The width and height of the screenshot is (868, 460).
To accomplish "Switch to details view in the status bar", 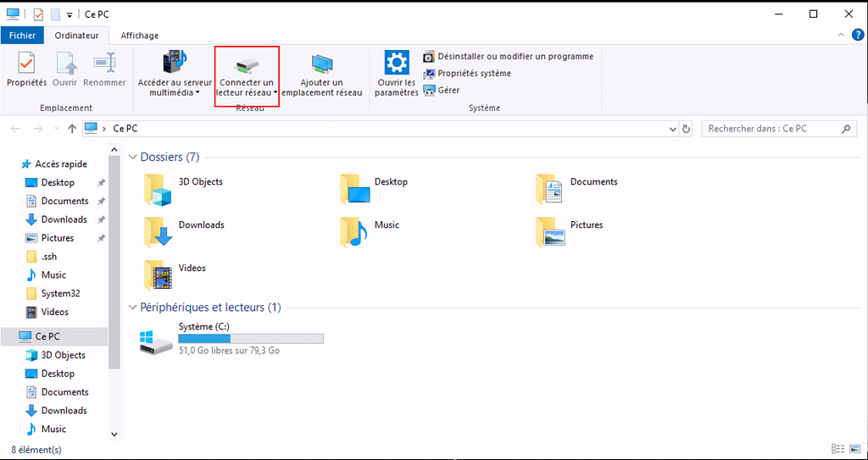I will [x=837, y=449].
